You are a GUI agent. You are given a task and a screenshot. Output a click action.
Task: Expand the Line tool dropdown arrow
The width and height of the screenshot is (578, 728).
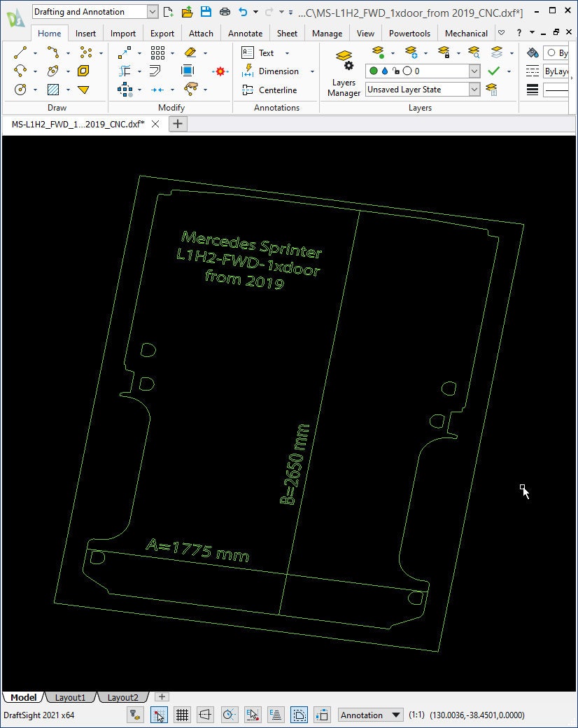[x=35, y=53]
